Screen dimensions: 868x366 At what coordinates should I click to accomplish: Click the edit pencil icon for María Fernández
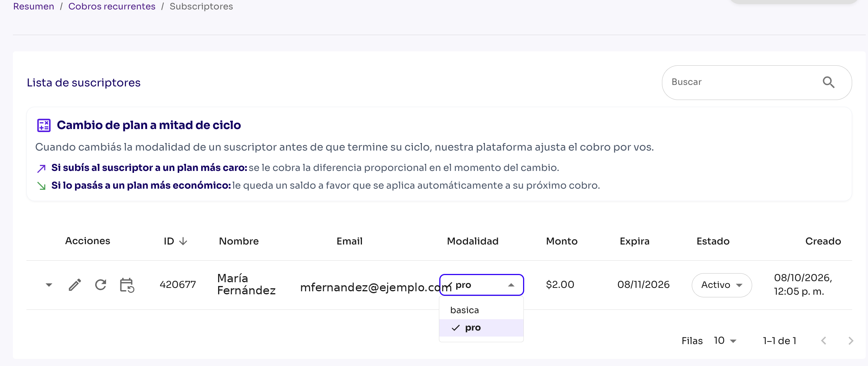click(75, 285)
